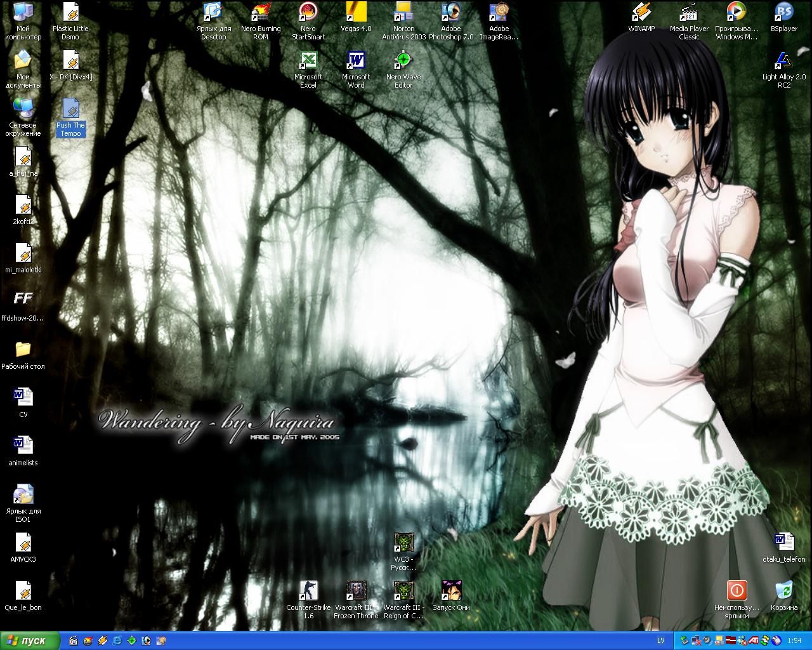This screenshot has height=650, width=812.
Task: Launch the ffdshow installer icon
Action: [23, 307]
